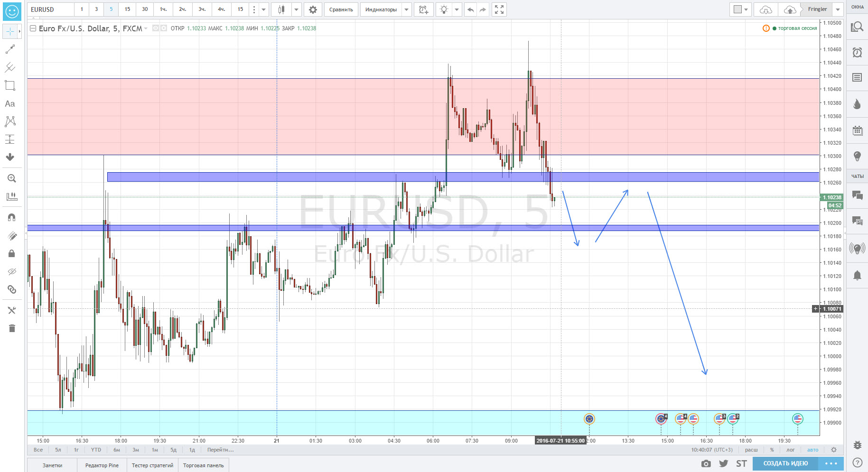This screenshot has height=472, width=868.
Task: Select the down-arrow marker tool
Action: click(10, 157)
